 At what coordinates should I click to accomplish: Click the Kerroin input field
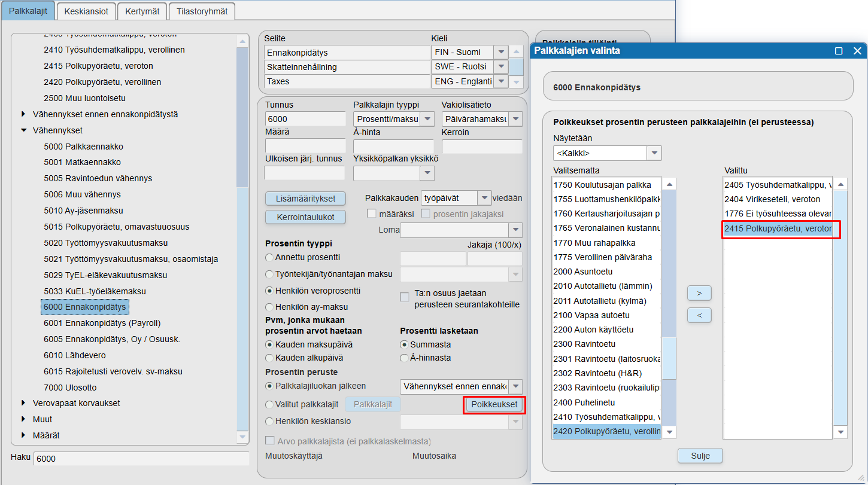pyautogui.click(x=482, y=147)
